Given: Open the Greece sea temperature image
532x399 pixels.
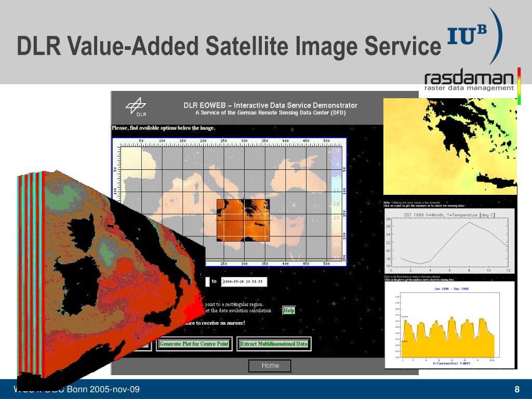Looking at the screenshot, I should pos(450,146).
